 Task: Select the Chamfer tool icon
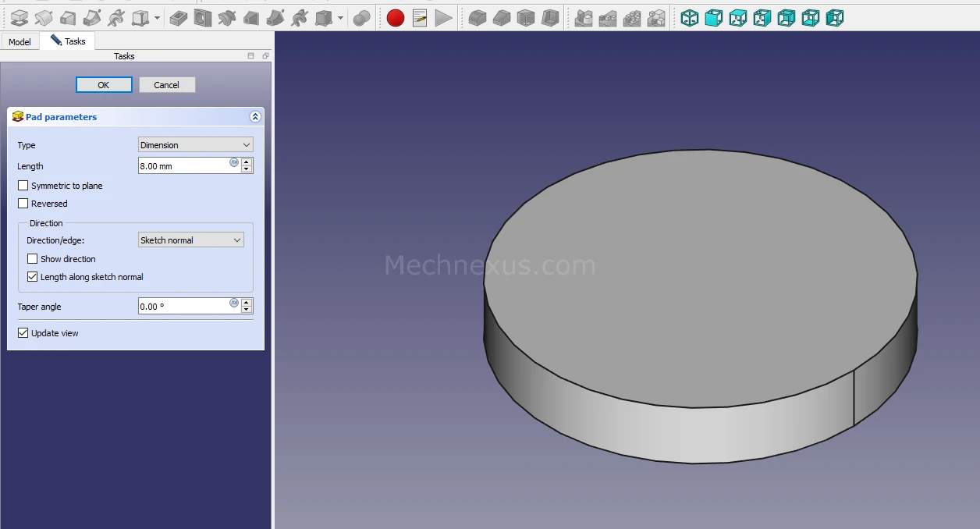(x=502, y=17)
